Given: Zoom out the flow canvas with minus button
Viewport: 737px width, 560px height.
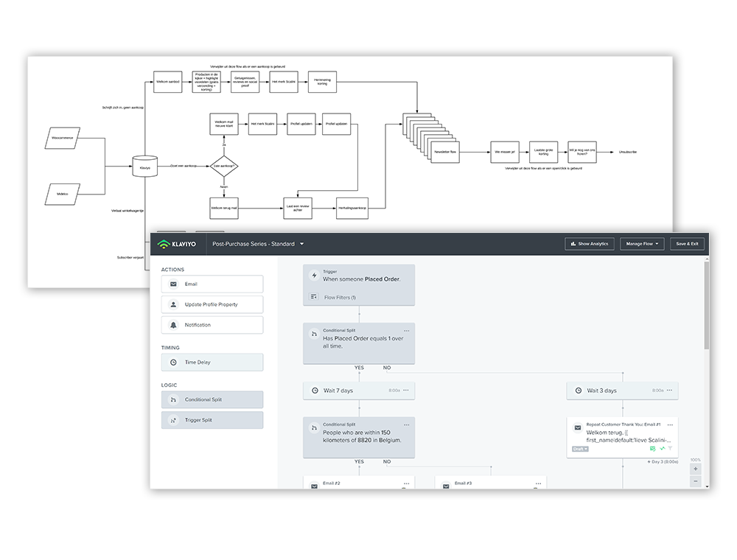Looking at the screenshot, I should point(696,481).
